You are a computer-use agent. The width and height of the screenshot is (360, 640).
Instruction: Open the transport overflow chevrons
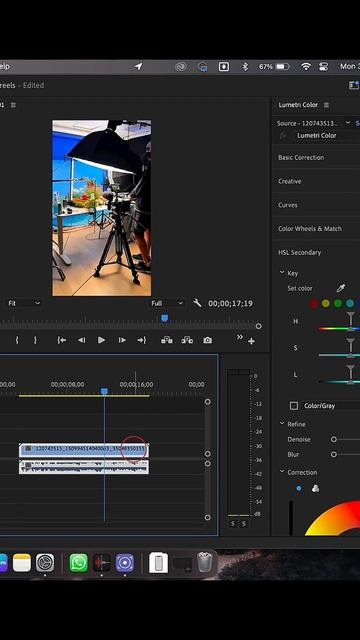pyautogui.click(x=240, y=337)
